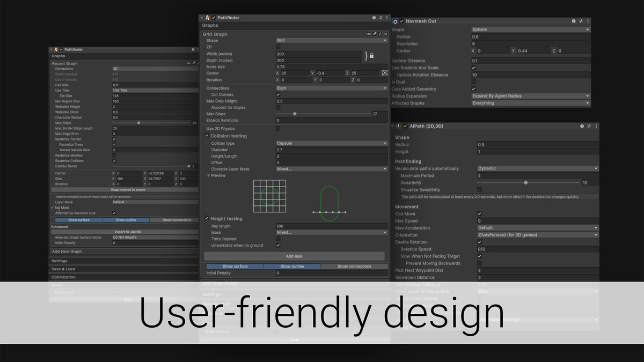
Task: Toggle center Pathfinder component enabled checkbox
Action: [214, 18]
